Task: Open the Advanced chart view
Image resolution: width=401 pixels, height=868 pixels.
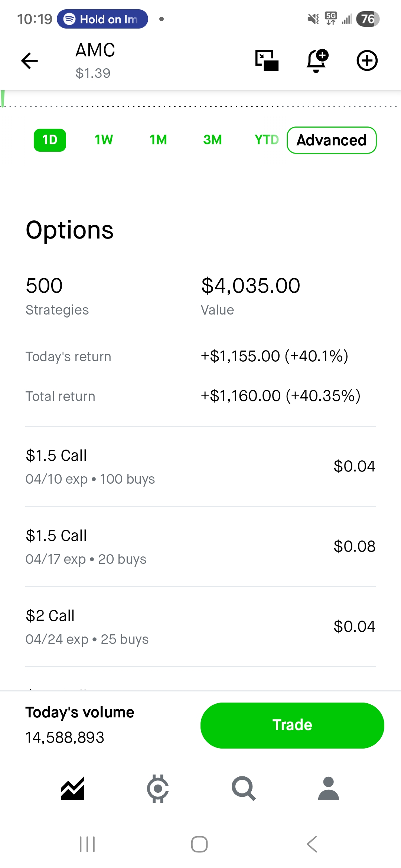Action: tap(332, 140)
